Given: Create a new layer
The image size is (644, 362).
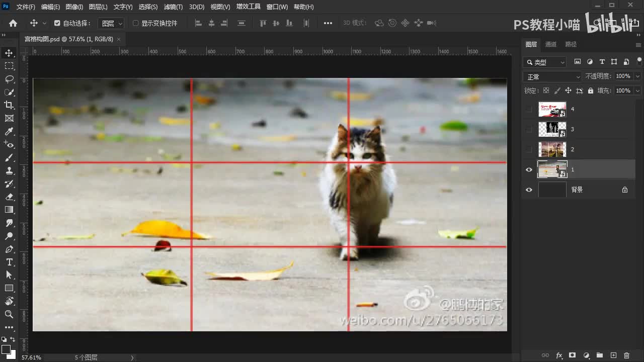Looking at the screenshot, I should pyautogui.click(x=613, y=355).
